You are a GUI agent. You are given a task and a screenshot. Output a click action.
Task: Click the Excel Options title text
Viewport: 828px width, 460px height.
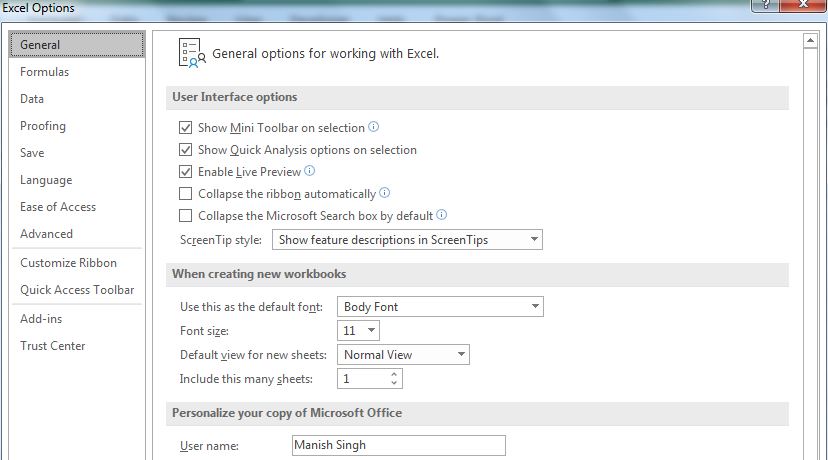point(38,7)
